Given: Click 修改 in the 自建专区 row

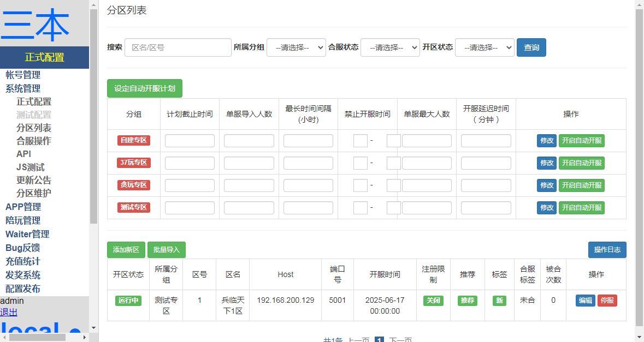Looking at the screenshot, I should 546,140.
